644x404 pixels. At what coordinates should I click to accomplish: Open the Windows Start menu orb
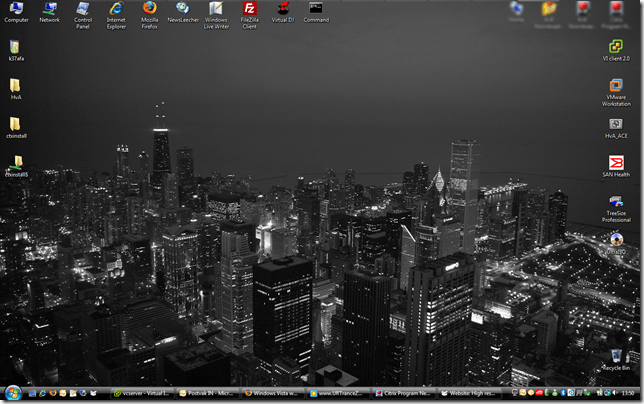click(x=13, y=393)
